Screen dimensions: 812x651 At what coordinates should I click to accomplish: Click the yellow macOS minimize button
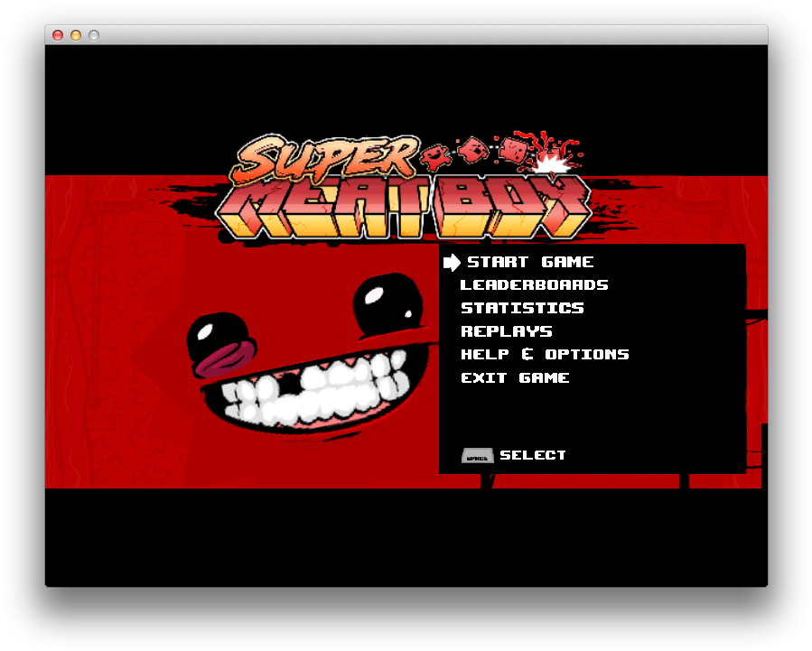pos(75,36)
